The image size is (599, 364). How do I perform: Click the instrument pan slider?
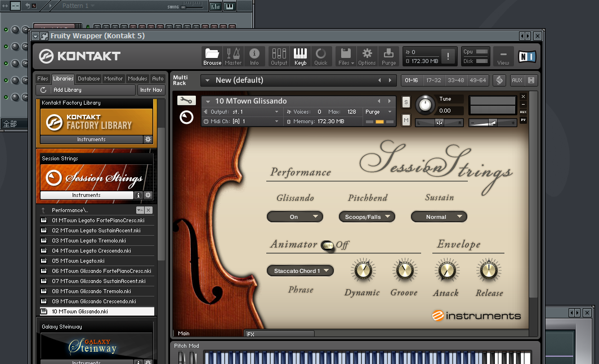[439, 123]
